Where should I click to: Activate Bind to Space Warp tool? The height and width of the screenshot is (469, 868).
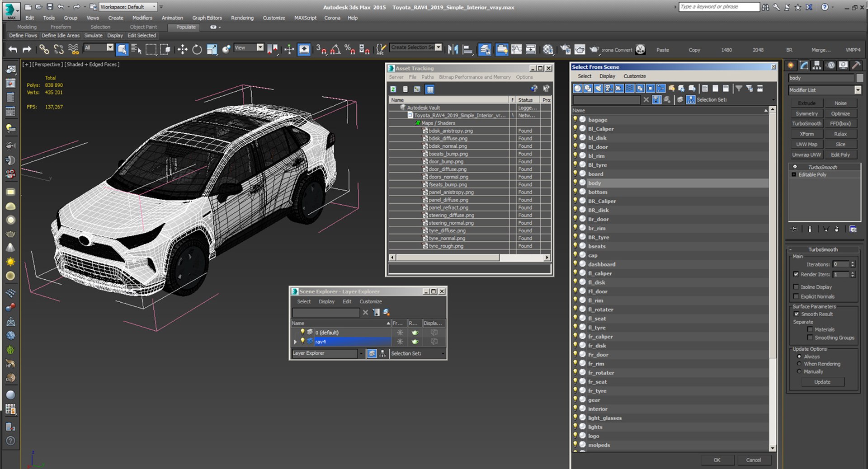tap(73, 49)
